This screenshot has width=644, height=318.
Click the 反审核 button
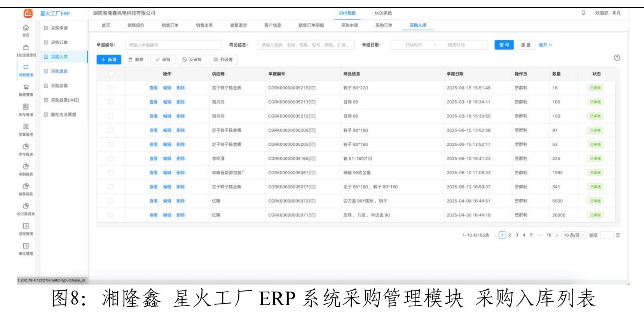192,59
